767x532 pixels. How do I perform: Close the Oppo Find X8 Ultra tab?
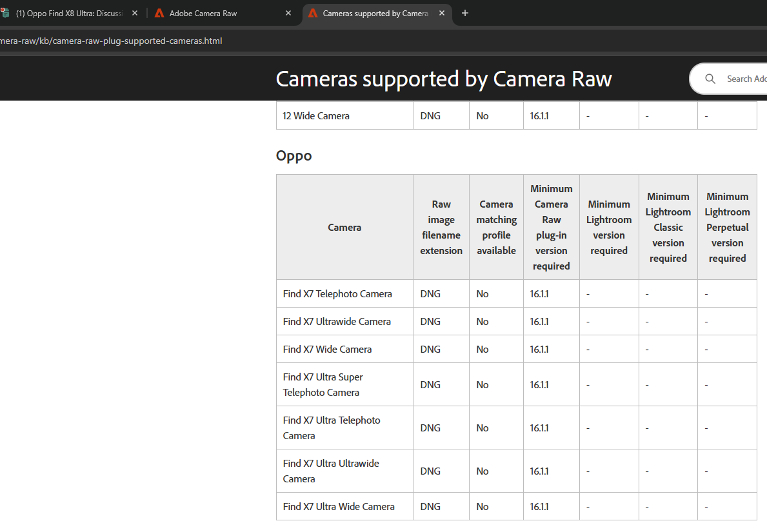(x=135, y=13)
